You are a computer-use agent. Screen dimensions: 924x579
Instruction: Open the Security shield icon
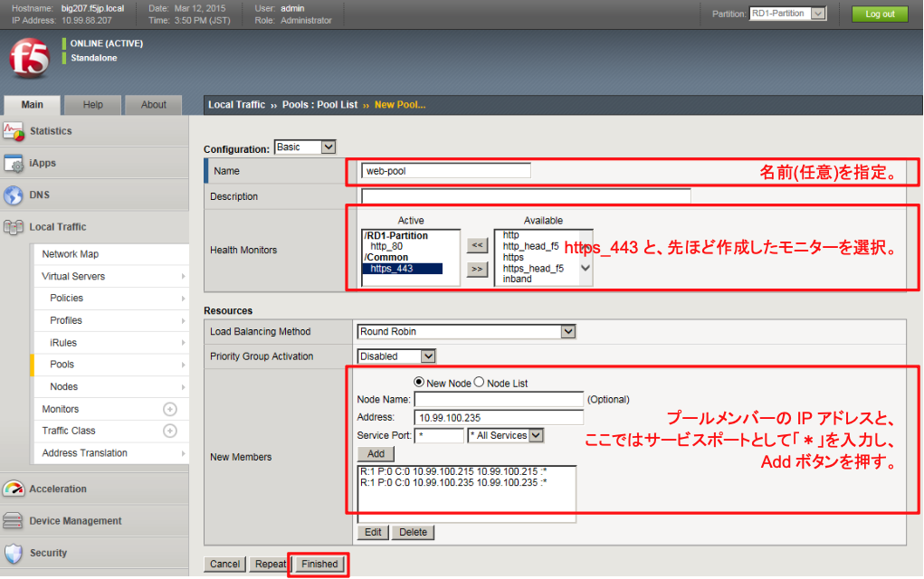pyautogui.click(x=14, y=553)
